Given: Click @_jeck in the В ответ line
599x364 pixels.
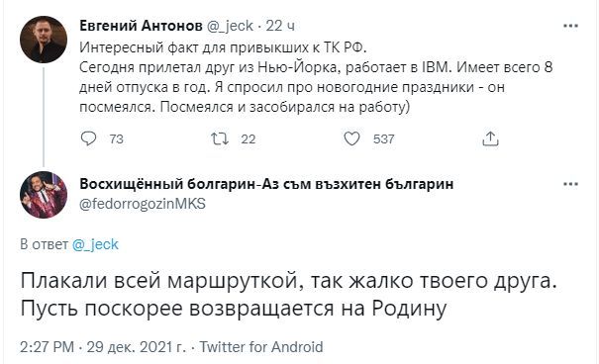Looking at the screenshot, I should [x=95, y=244].
